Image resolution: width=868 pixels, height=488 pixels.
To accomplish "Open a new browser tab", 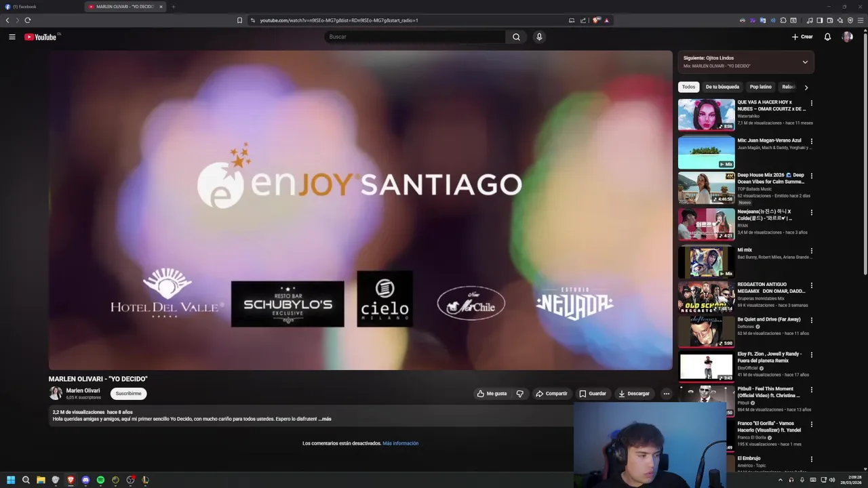I will coord(173,7).
